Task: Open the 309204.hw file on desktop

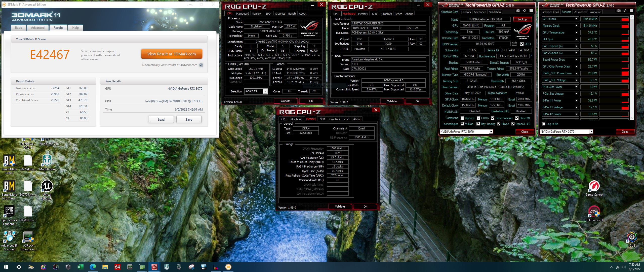Action: point(28,163)
